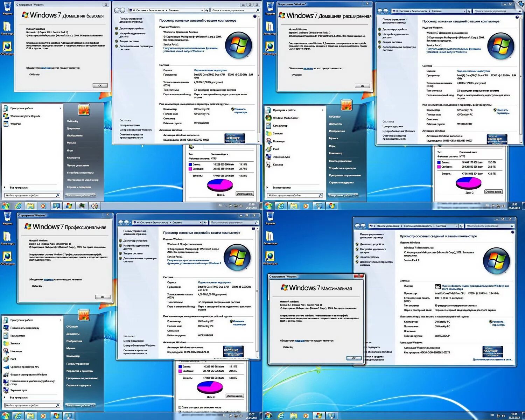Click OK in the Максимальная About Windows dialog
Viewport: 525px width, 420px height.
354,358
